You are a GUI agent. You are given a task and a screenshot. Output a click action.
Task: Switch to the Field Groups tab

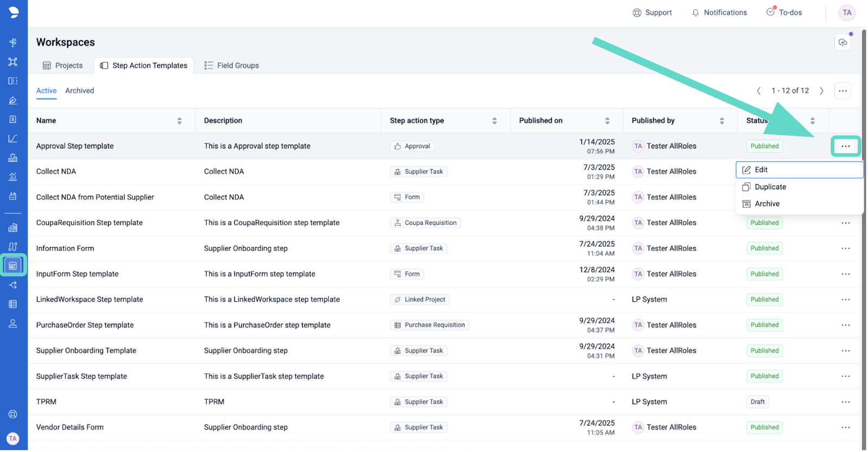click(x=232, y=66)
